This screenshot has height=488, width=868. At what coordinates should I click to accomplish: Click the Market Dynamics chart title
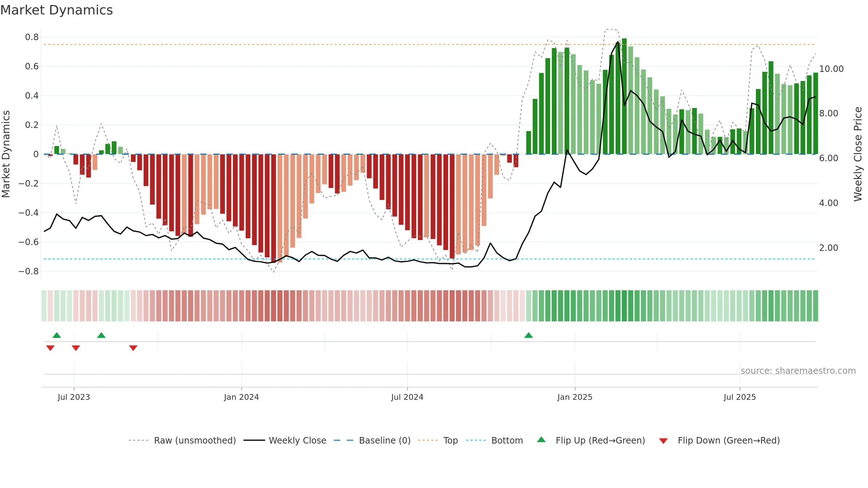(57, 10)
